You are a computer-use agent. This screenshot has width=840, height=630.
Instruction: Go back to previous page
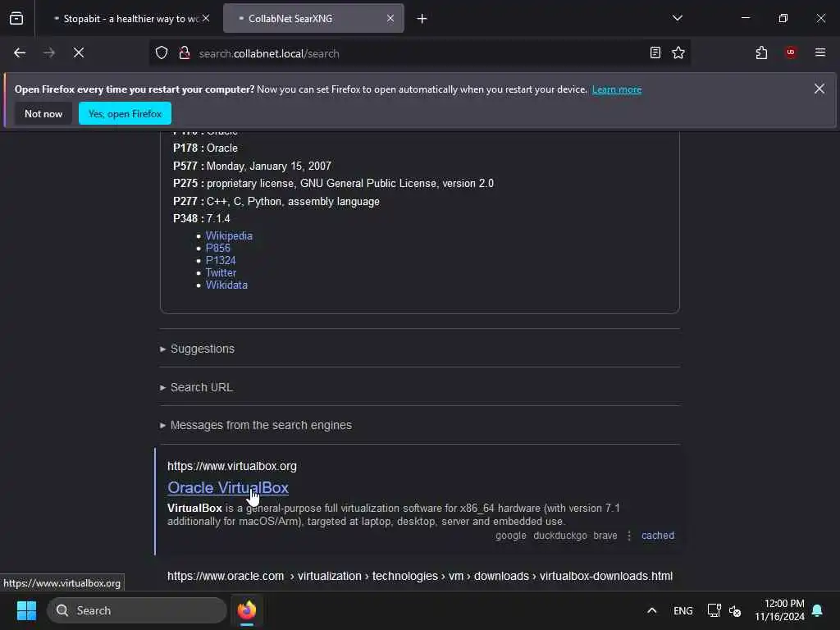click(x=20, y=53)
